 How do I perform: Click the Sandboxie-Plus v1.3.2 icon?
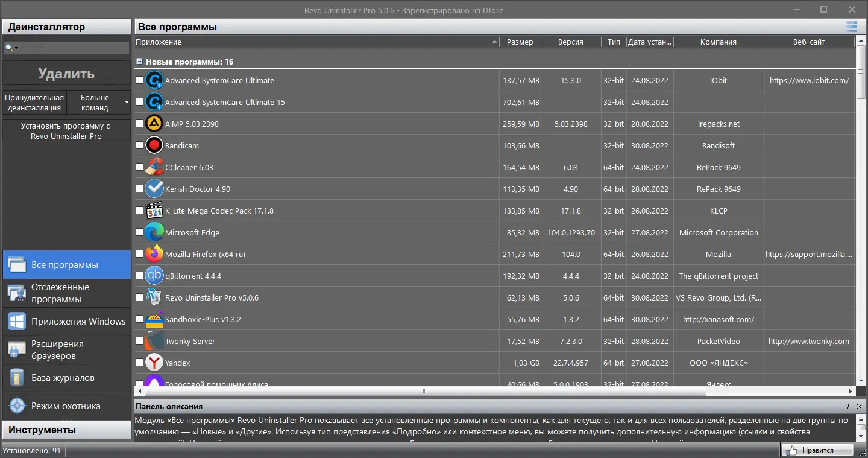pyautogui.click(x=155, y=319)
